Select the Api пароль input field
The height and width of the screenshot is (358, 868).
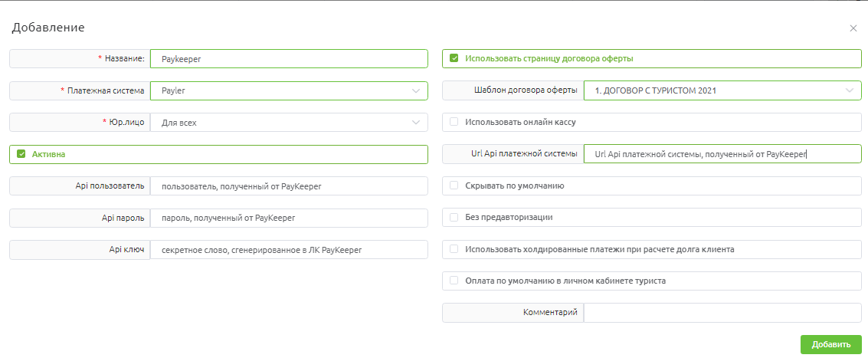click(x=289, y=218)
